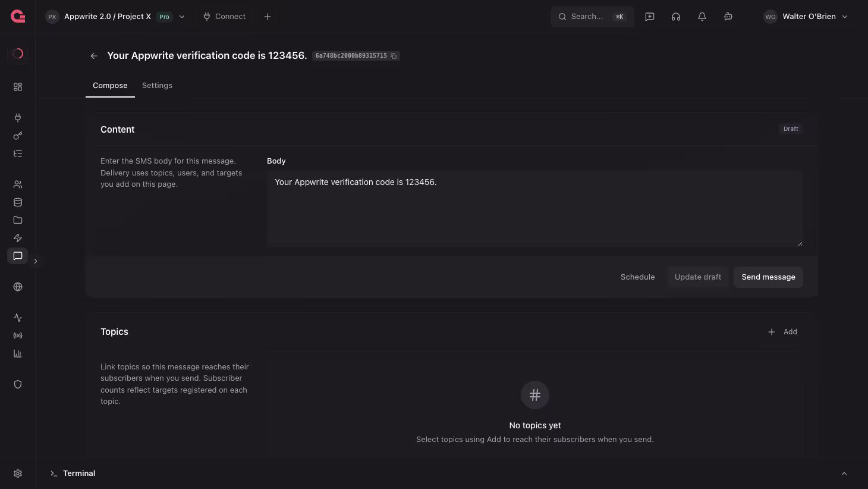The height and width of the screenshot is (489, 868).
Task: Open the AI assistant robot icon
Action: click(x=728, y=17)
